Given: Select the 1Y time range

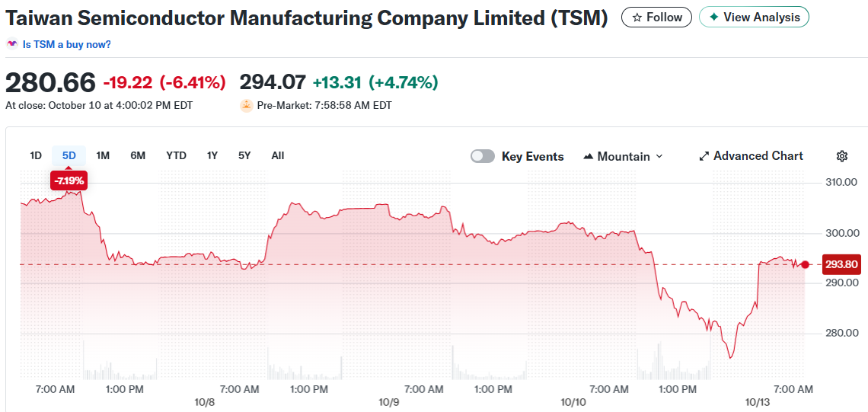Looking at the screenshot, I should 212,155.
